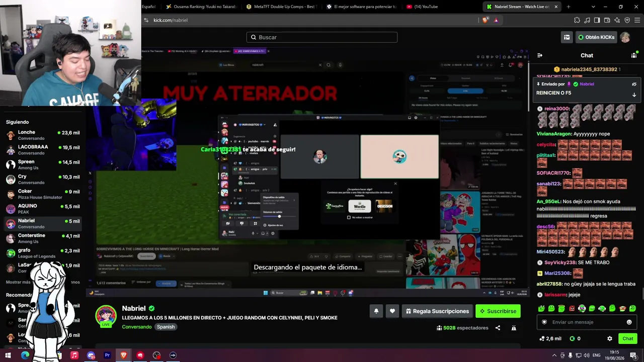This screenshot has width=644, height=362.
Task: Open 'Ajustes de voz' in Discord popup
Action: pyautogui.click(x=274, y=225)
